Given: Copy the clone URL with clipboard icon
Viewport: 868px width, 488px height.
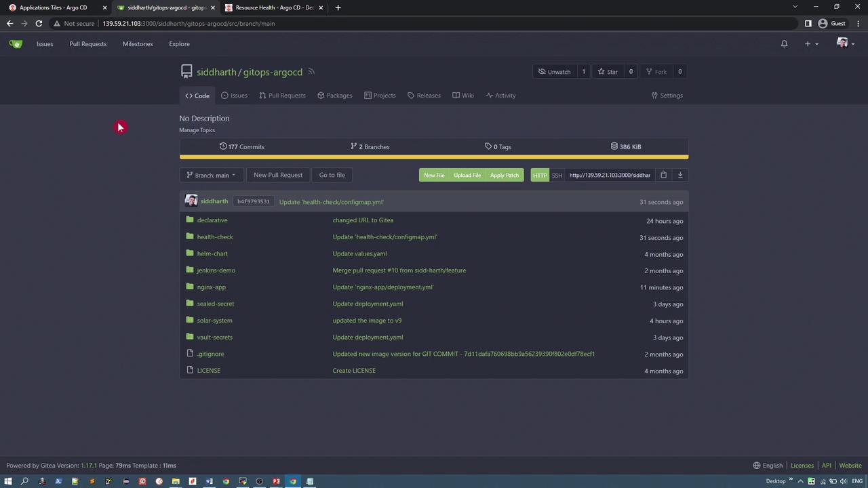Looking at the screenshot, I should click(x=663, y=175).
